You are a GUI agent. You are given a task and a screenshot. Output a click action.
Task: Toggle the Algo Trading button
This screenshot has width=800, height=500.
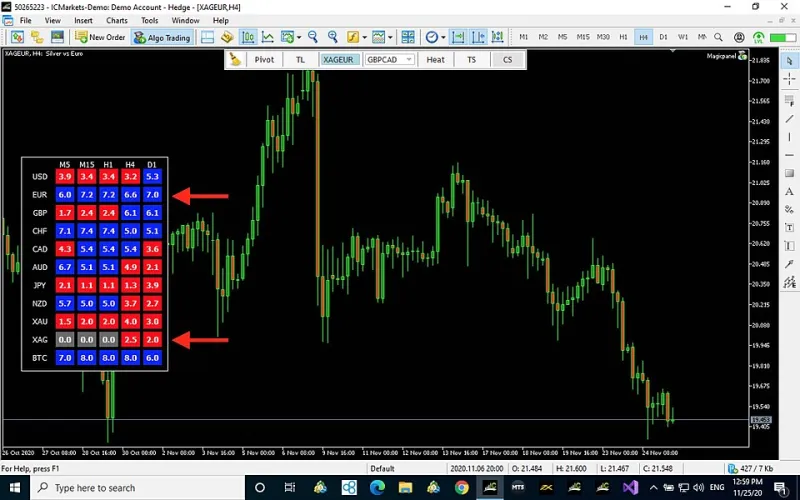163,37
